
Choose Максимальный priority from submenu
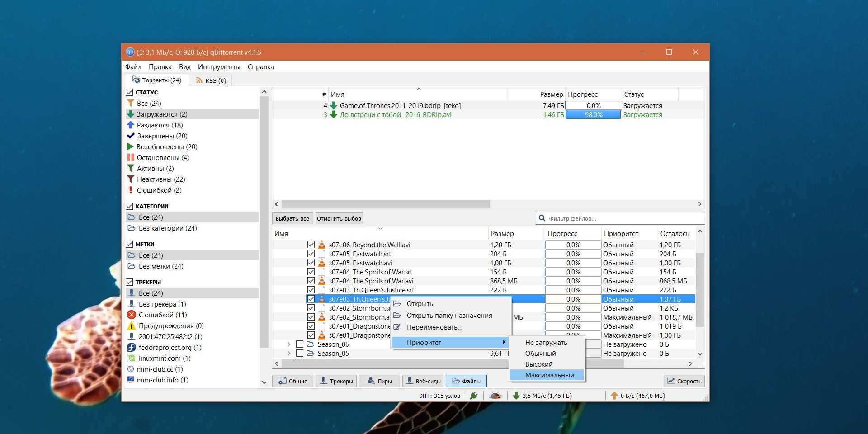pos(549,375)
